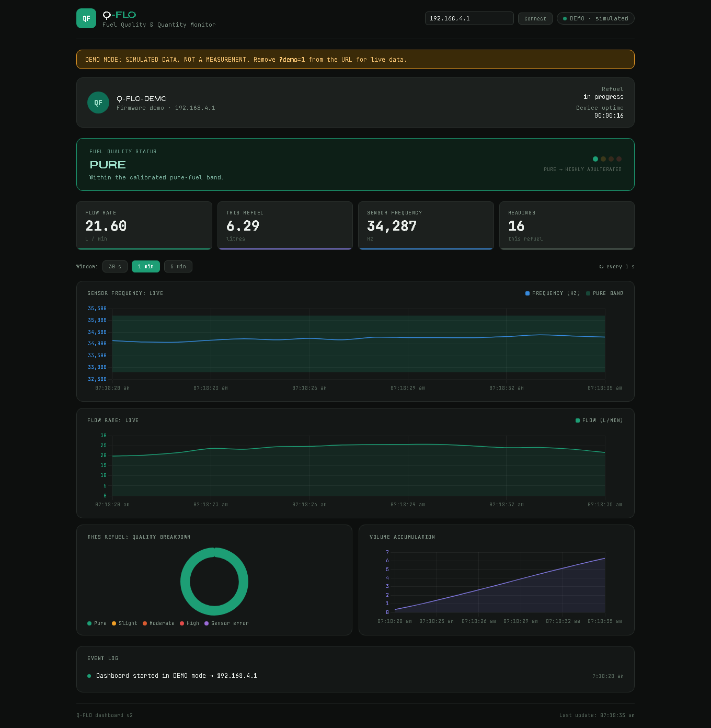Click the 'Dashboard started in DEMO mode' log entry

coord(177,676)
